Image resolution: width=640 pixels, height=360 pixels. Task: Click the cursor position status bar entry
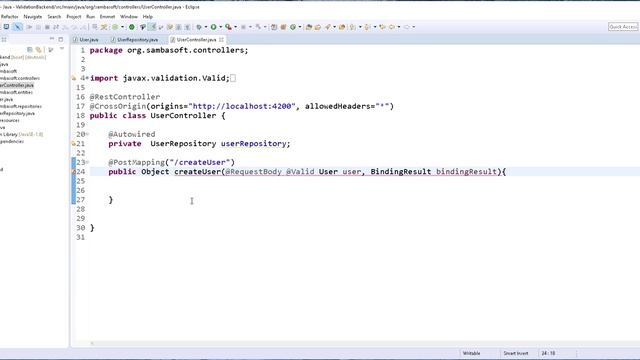tap(548, 353)
